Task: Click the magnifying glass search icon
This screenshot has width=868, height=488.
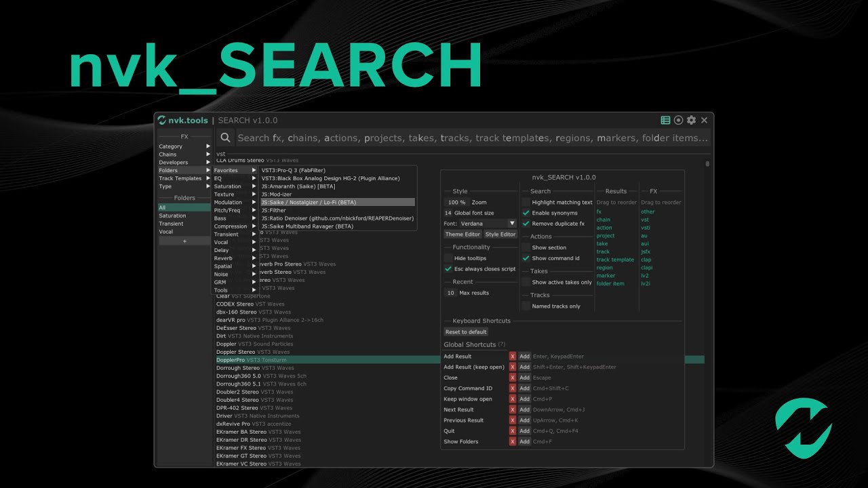Action: tap(226, 138)
